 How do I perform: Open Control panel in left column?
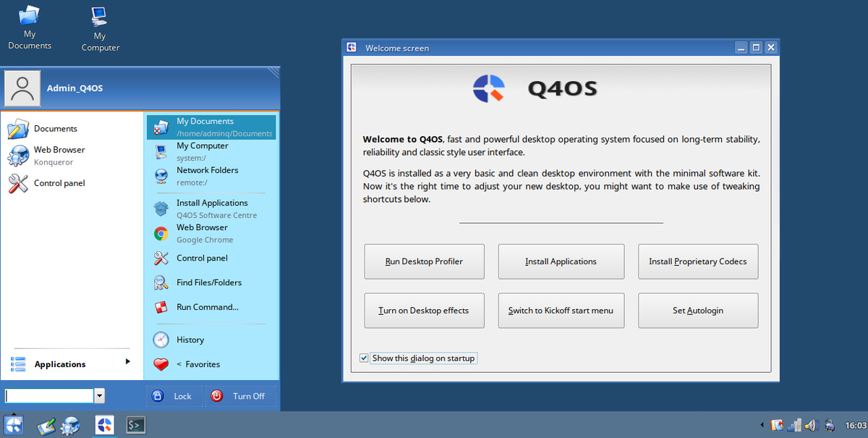tap(71, 183)
